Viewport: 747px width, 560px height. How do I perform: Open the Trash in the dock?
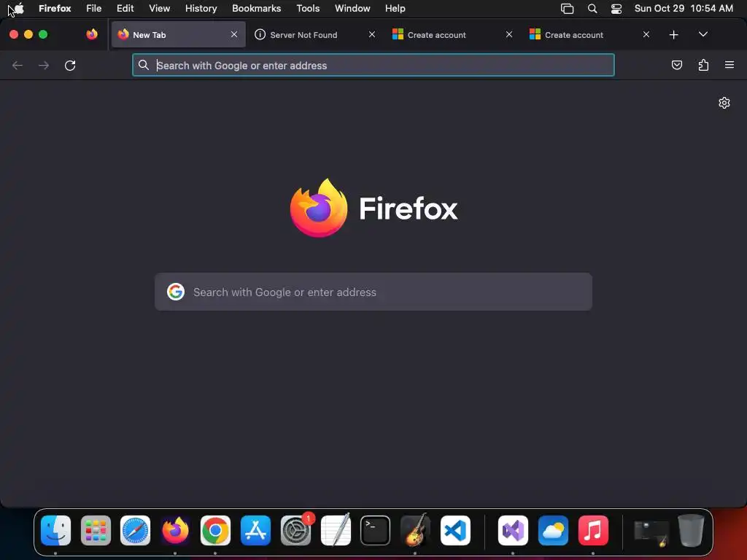692,530
